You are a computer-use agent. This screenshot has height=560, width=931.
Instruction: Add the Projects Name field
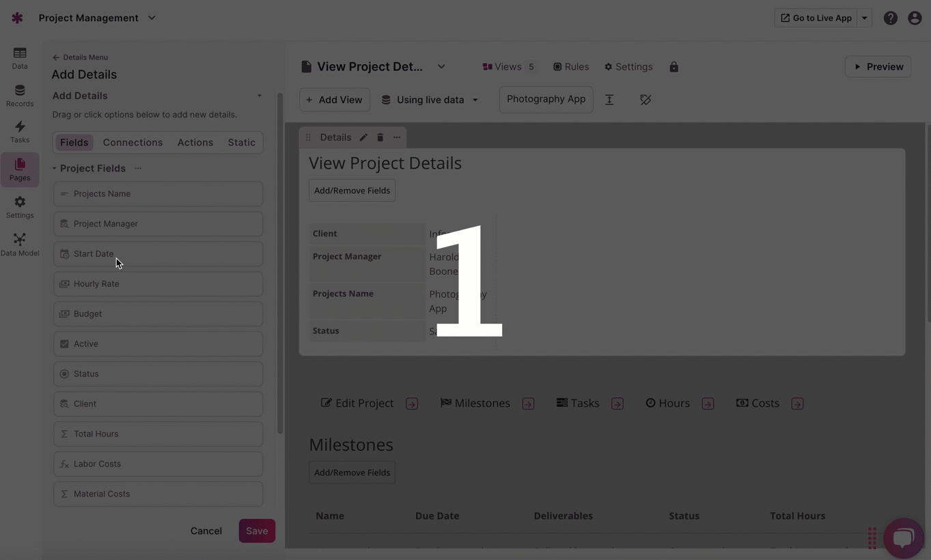point(158,194)
